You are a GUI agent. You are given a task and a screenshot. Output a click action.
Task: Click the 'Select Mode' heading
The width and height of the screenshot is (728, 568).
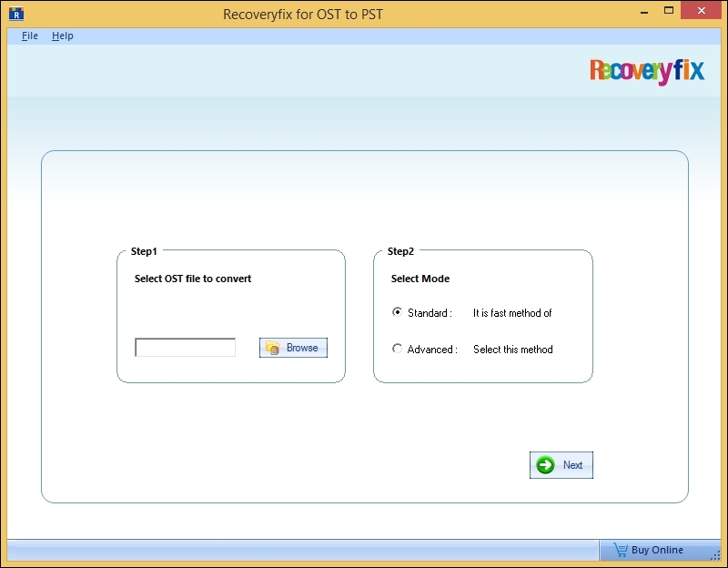[420, 279]
